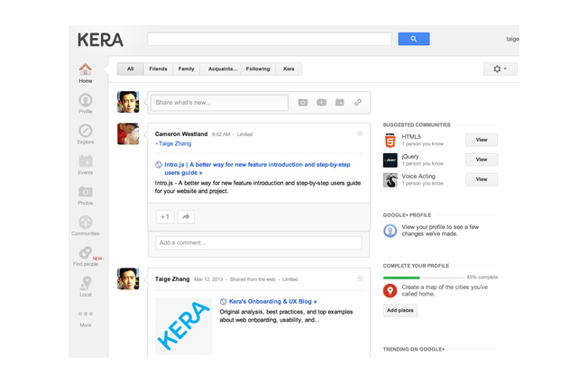Select the Family circle tab

click(x=186, y=69)
